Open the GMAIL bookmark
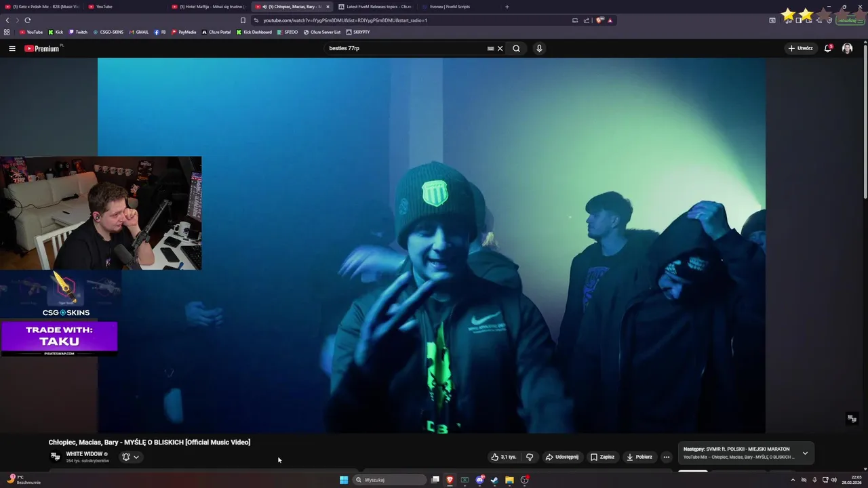The width and height of the screenshot is (868, 488). (x=138, y=32)
